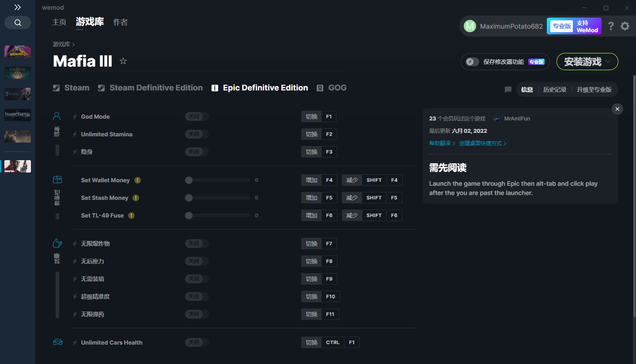
Task: Open dropdown arrow on 安装游戏 button
Action: (x=608, y=62)
